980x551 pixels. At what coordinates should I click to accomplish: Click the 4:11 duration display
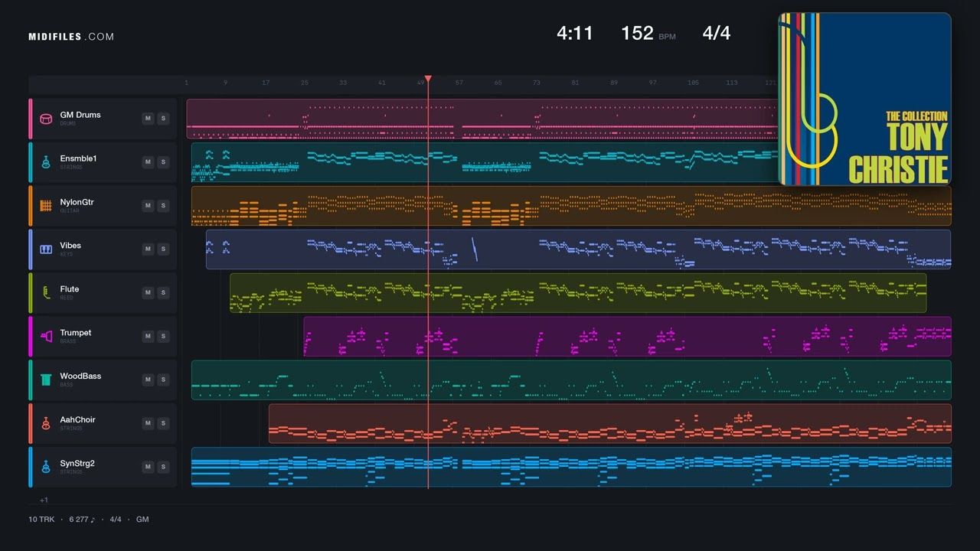click(x=575, y=33)
